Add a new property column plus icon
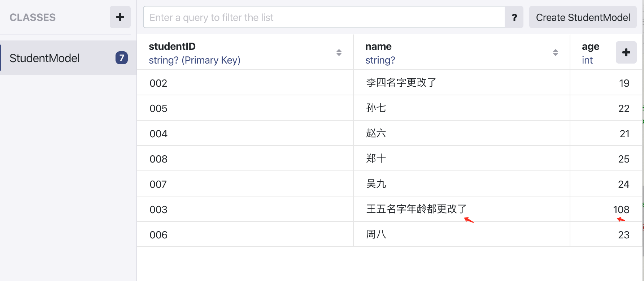Screen dimensions: 644x281 (x=626, y=52)
